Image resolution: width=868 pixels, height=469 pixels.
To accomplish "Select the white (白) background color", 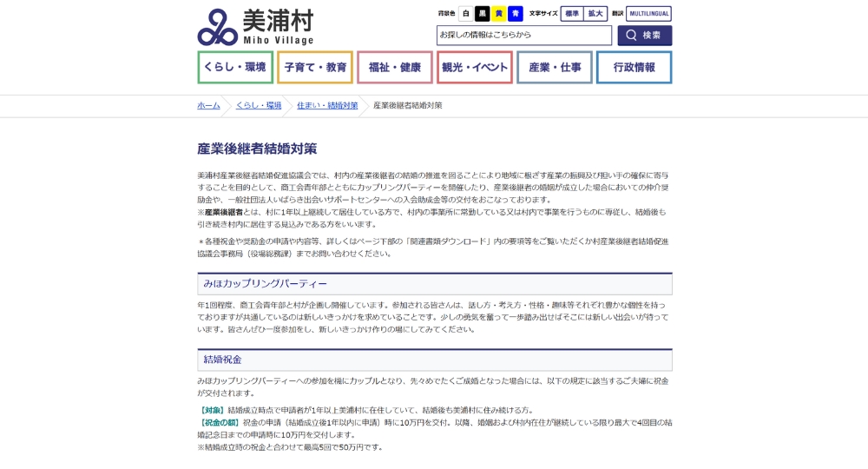I will [x=466, y=14].
